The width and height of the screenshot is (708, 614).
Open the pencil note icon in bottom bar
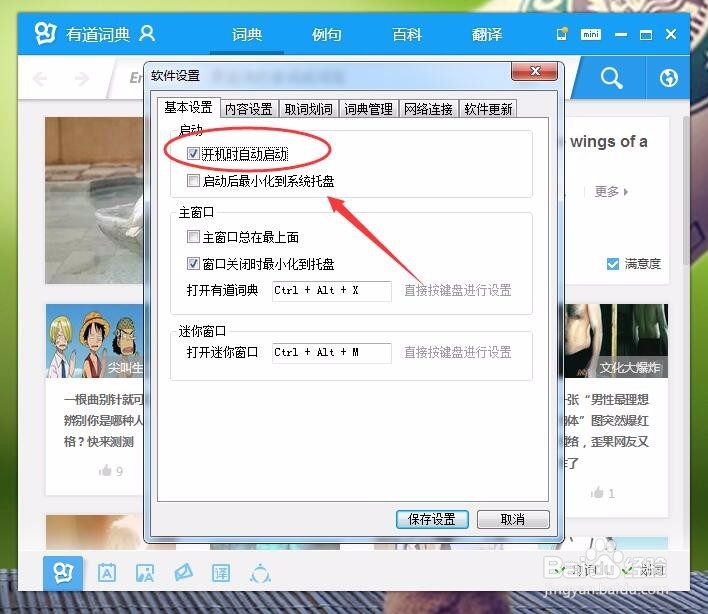[183, 573]
